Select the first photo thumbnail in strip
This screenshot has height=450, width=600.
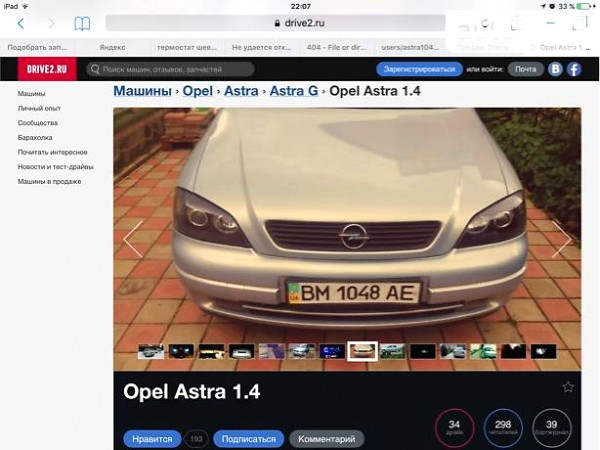click(151, 351)
